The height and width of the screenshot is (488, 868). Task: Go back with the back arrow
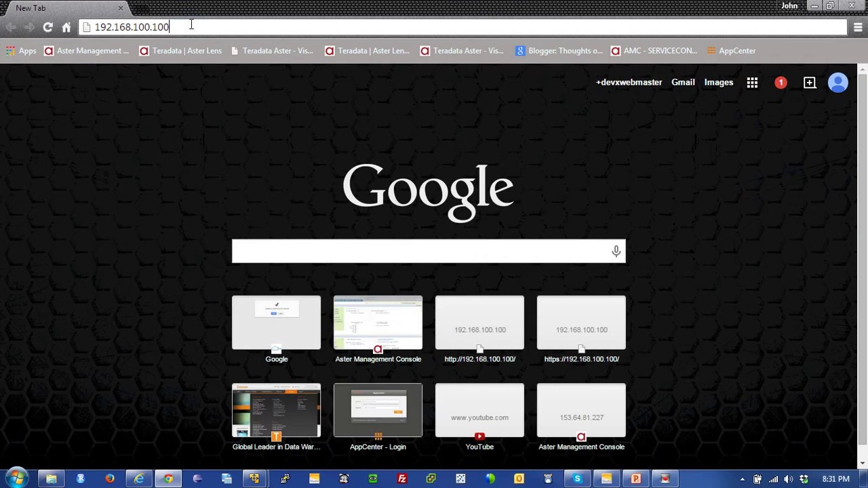click(11, 27)
